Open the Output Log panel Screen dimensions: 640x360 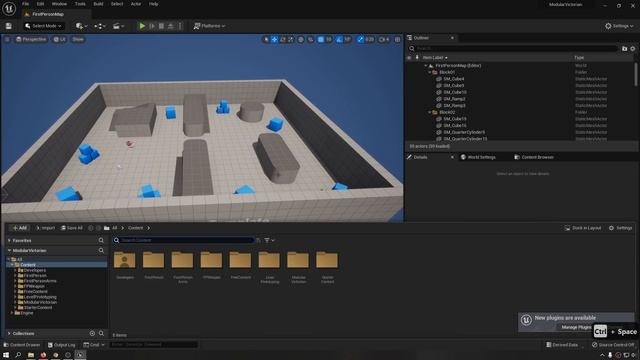click(62, 345)
